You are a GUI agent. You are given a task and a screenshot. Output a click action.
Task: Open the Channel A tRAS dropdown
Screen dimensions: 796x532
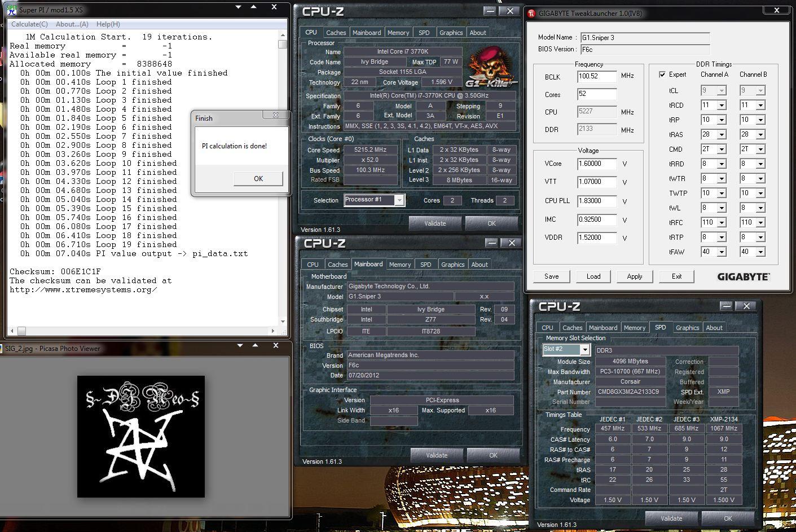click(x=721, y=135)
